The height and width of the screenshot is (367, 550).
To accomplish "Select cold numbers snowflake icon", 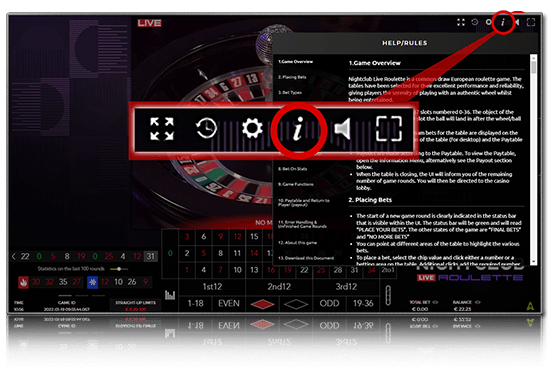I will pos(92,282).
